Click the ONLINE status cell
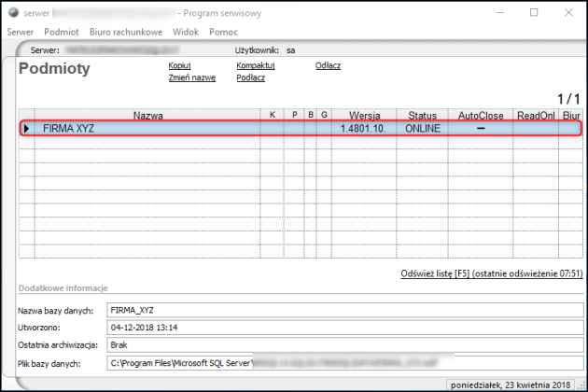Viewport: 588px width, 392px height. coord(423,128)
